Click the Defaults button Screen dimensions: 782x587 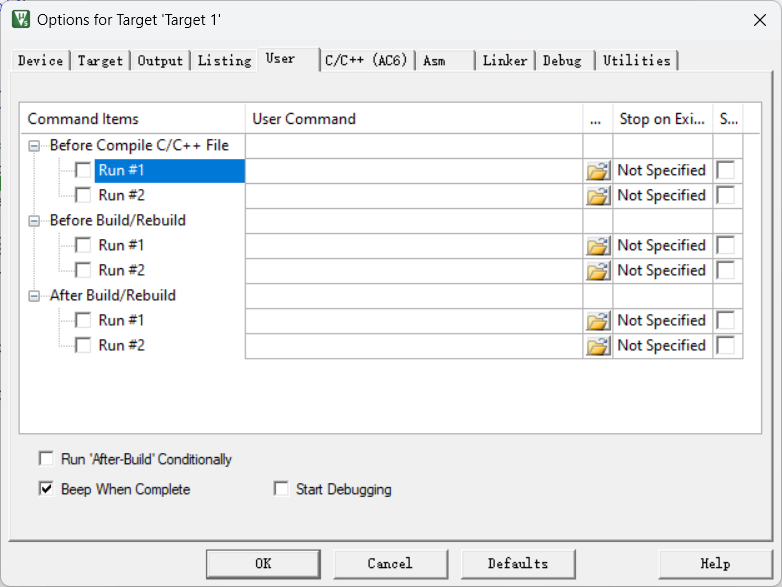(518, 563)
